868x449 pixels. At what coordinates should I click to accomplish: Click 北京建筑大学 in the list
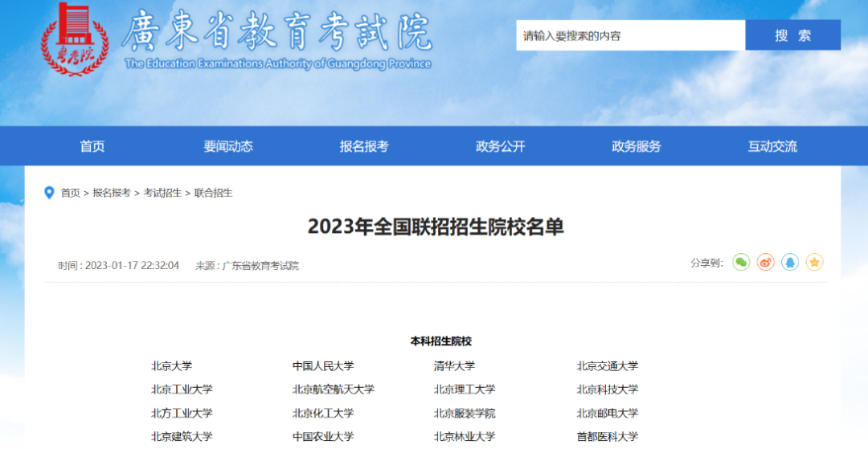tap(182, 436)
